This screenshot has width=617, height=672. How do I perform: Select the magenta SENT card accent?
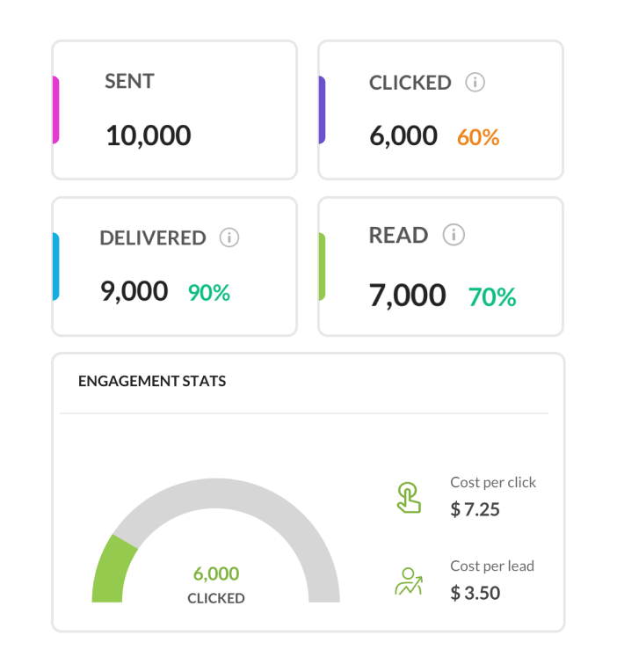[55, 110]
